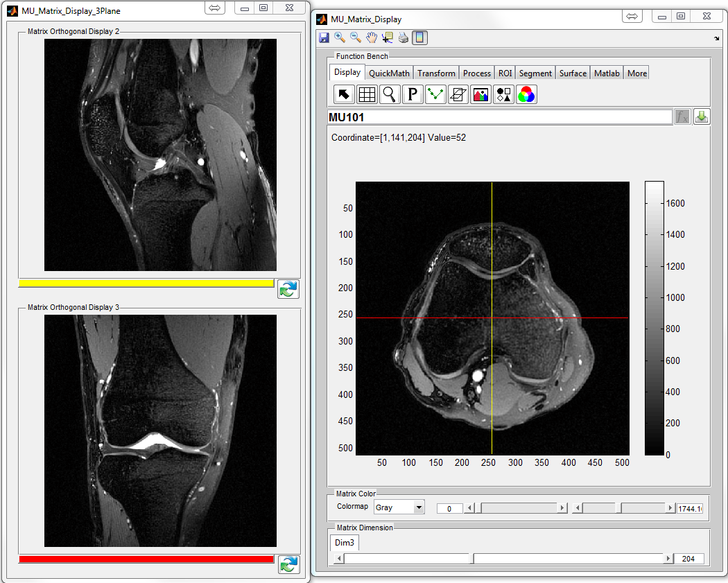Click the grid montage display icon
This screenshot has height=583, width=728.
point(367,94)
